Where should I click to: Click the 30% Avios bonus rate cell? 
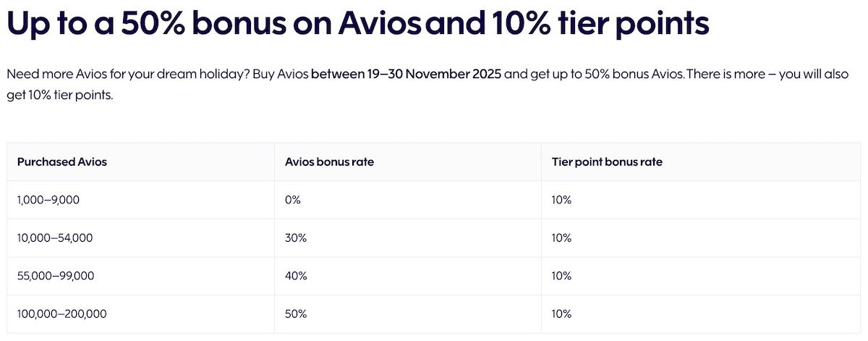(x=296, y=238)
